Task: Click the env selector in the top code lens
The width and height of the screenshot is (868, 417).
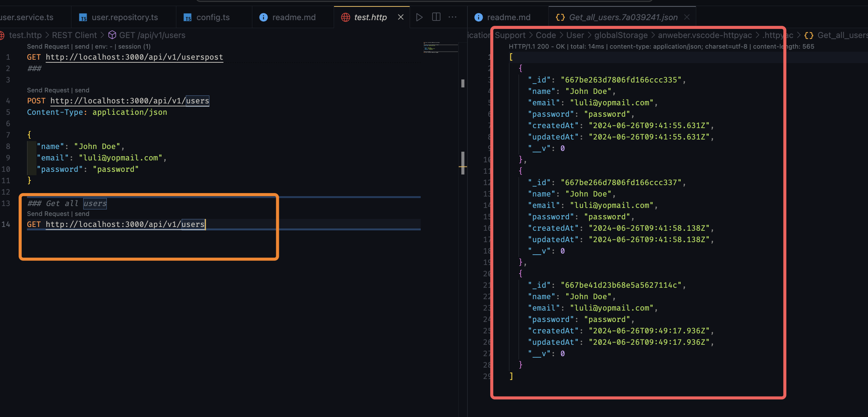Action: 103,46
